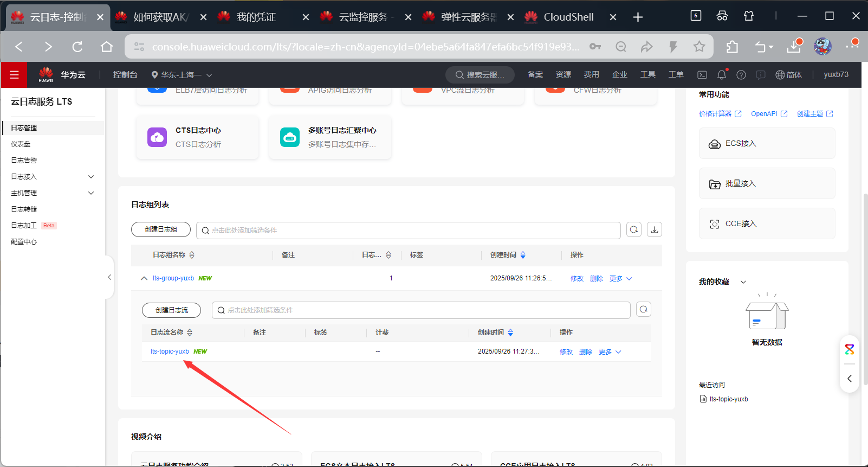Viewport: 868px width, 467px height.
Task: Open the notification bell
Action: coord(722,75)
